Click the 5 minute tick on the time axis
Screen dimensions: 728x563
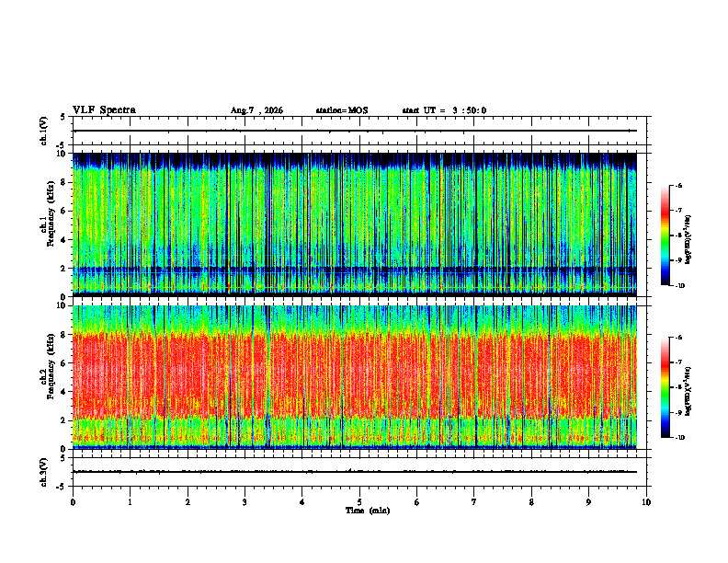click(359, 502)
